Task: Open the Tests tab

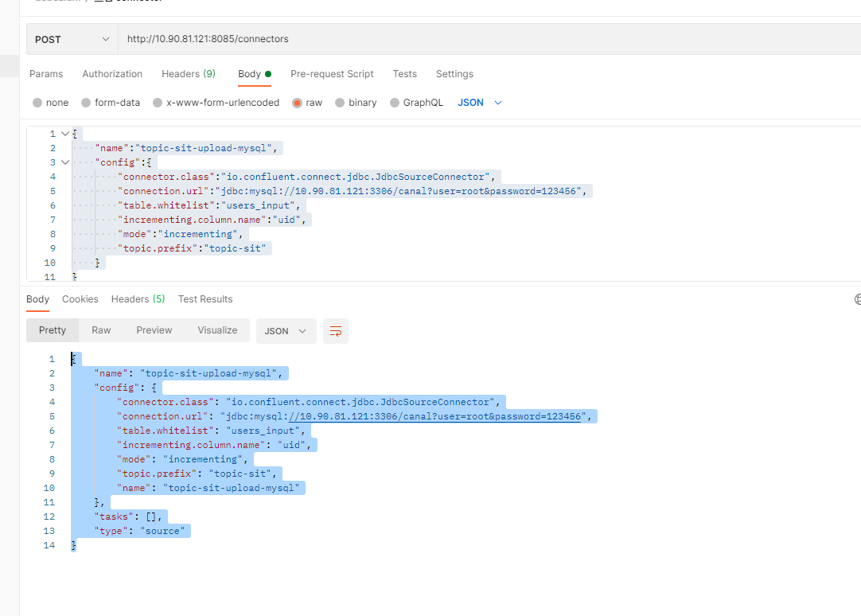Action: 404,74
